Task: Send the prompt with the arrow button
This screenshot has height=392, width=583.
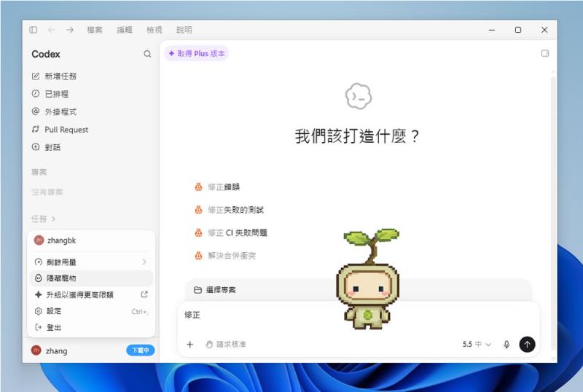Action: (527, 345)
